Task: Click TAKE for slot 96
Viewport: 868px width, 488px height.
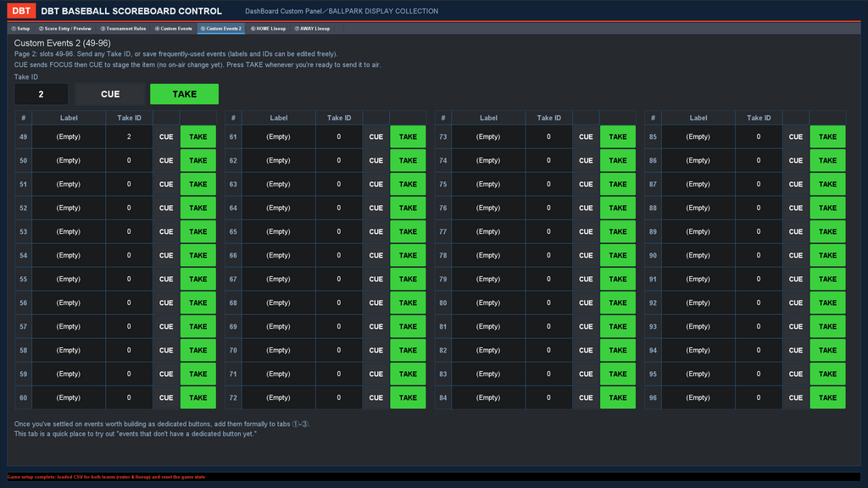Action: 827,398
